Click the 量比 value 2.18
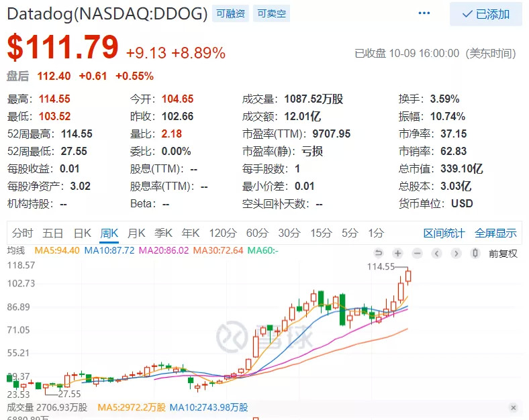529x420 pixels. (x=171, y=134)
